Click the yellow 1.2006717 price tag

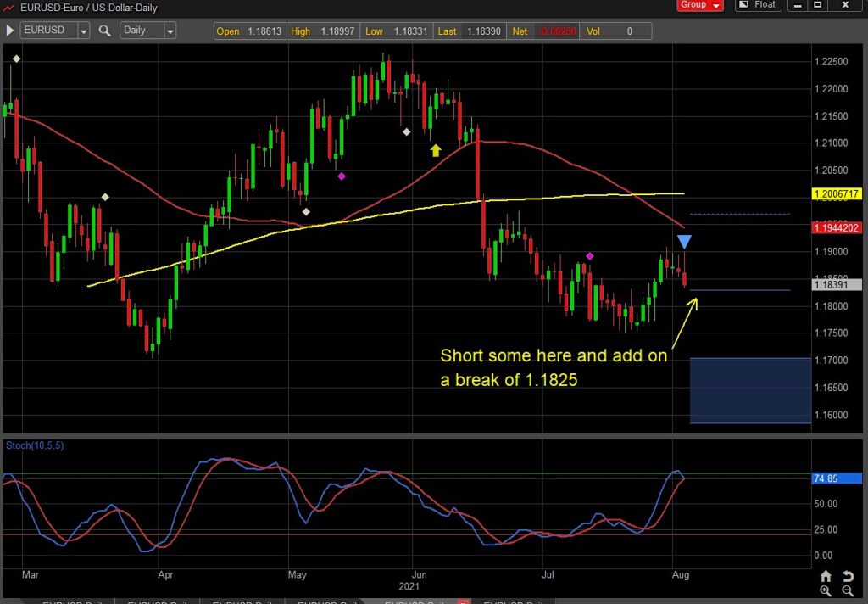point(837,194)
